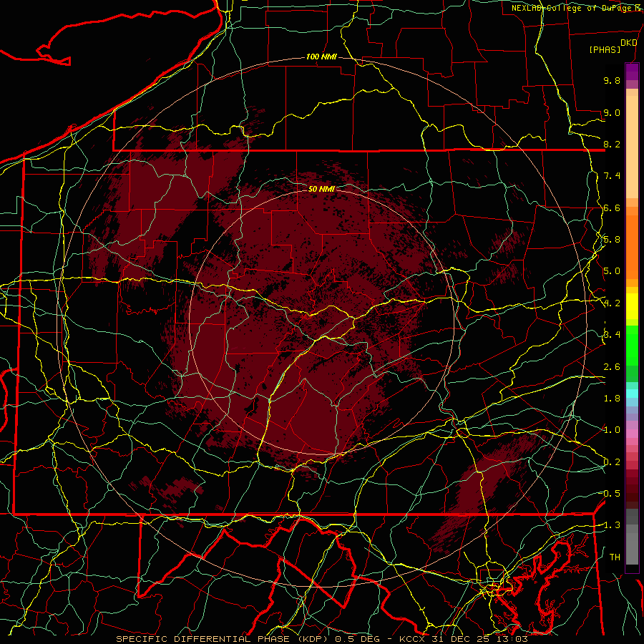This screenshot has height=644, width=644.
Task: Click the purple top segment of the color bar
Action: click(x=632, y=72)
